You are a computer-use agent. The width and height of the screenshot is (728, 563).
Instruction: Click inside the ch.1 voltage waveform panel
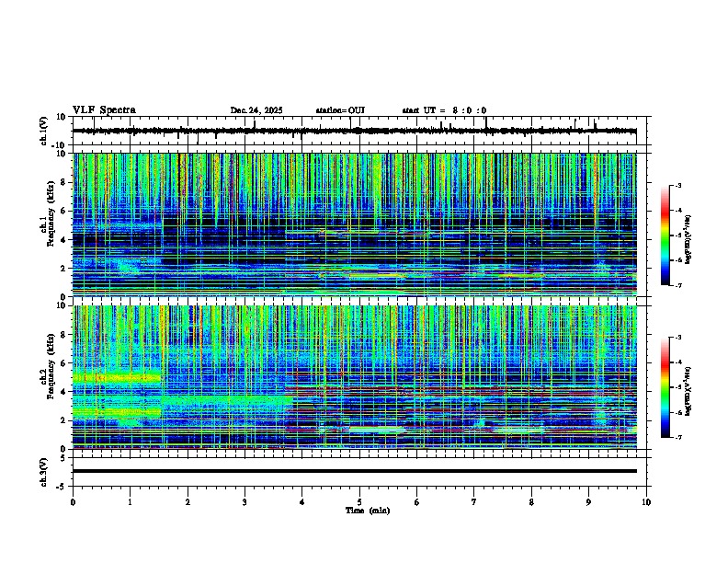tap(361, 131)
